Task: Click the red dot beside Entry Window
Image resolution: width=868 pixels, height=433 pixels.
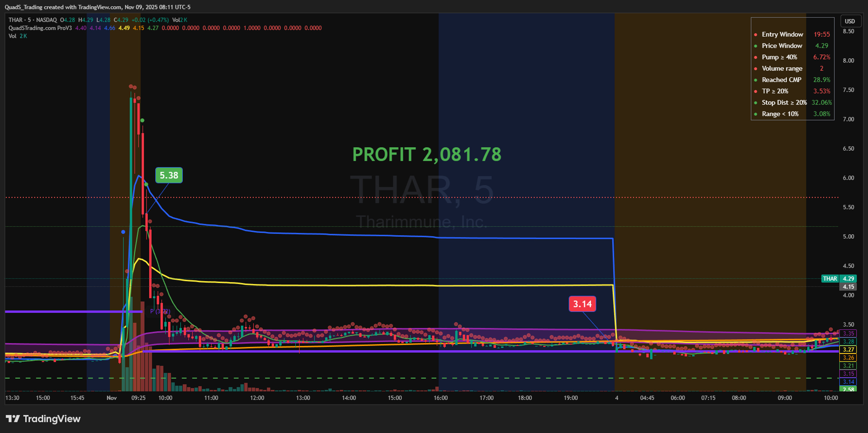Action: click(755, 35)
